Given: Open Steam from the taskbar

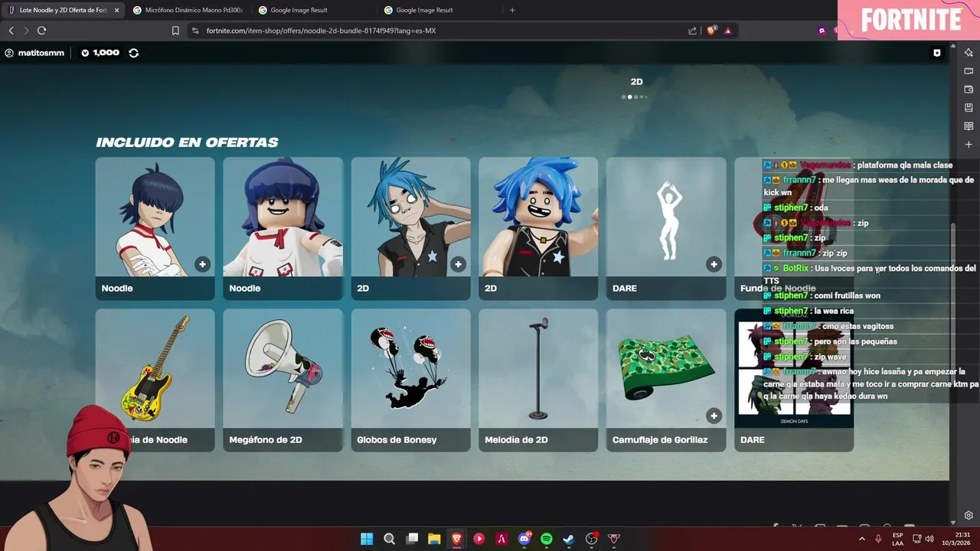Looking at the screenshot, I should tap(569, 539).
